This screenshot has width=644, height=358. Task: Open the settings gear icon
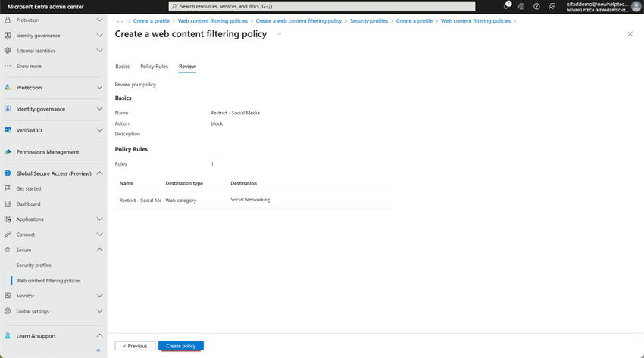pyautogui.click(x=521, y=6)
